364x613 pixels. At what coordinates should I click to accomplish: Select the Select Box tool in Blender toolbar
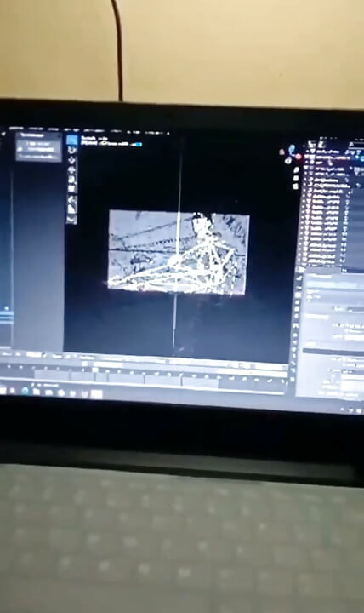71,140
